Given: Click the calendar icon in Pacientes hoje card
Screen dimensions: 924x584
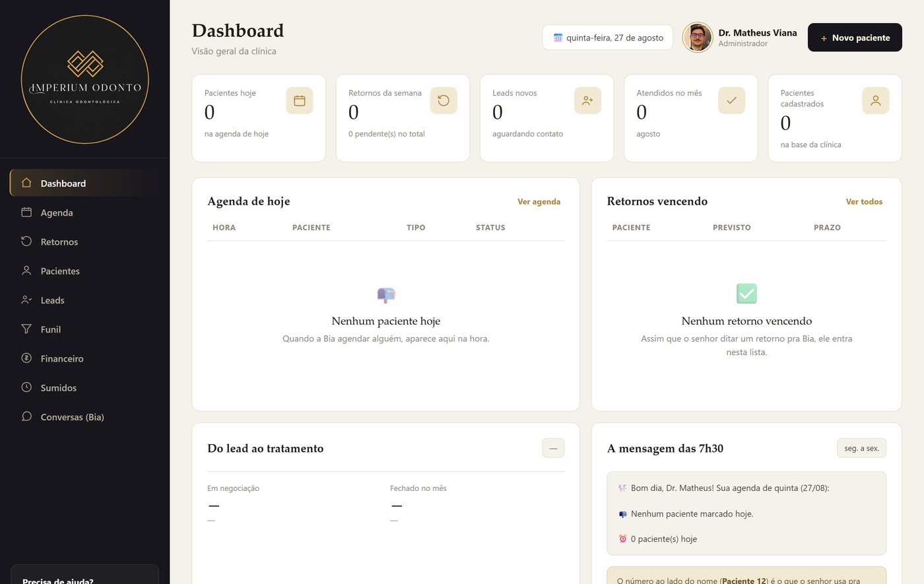Looking at the screenshot, I should pos(300,100).
